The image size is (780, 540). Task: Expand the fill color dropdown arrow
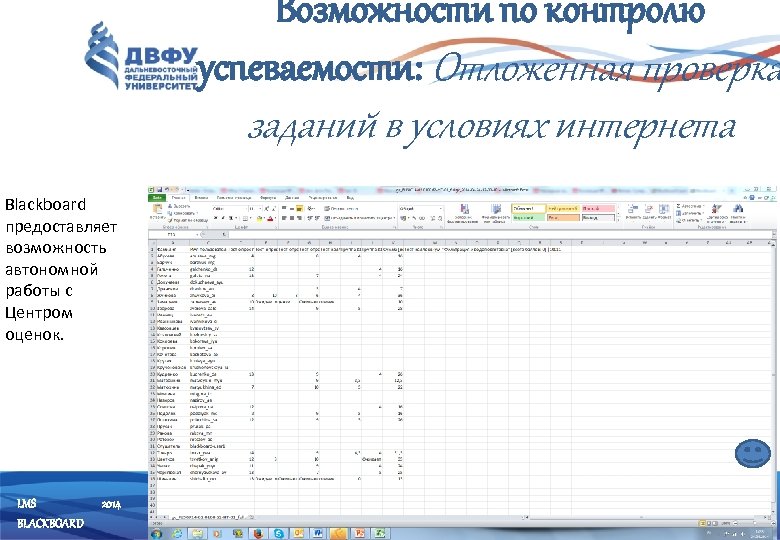[x=264, y=218]
